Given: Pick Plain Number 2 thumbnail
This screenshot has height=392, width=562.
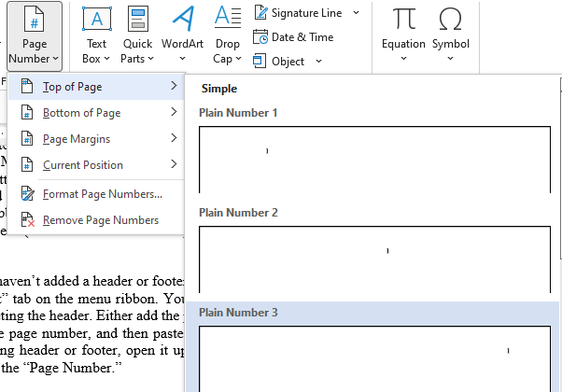Looking at the screenshot, I should pos(373,259).
